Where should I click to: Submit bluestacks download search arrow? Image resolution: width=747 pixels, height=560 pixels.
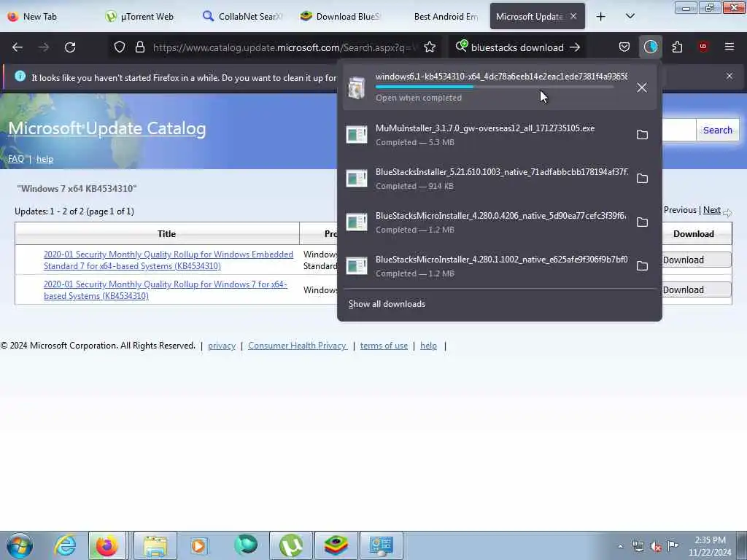point(575,47)
